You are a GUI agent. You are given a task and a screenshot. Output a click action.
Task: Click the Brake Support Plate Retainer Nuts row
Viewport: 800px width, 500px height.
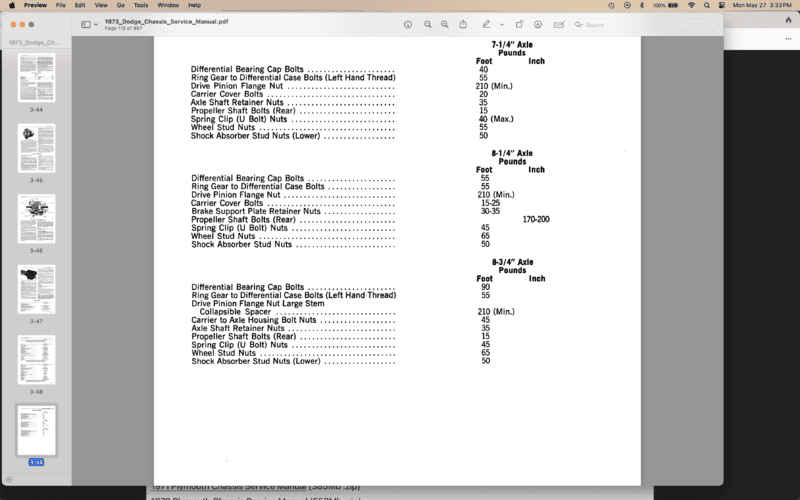(293, 211)
